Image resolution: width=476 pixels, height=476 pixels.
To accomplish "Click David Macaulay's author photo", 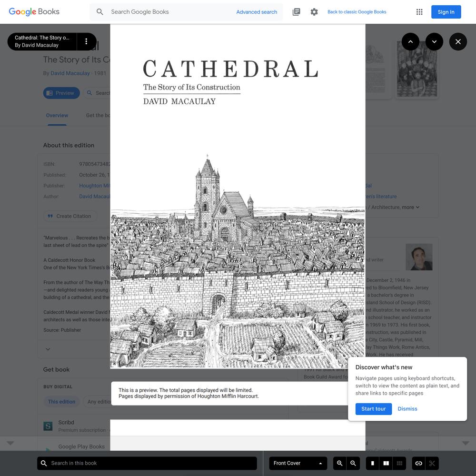I will [419, 257].
